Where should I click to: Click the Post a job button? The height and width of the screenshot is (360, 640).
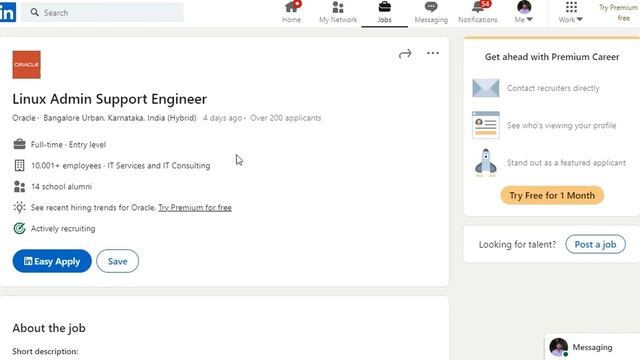pyautogui.click(x=595, y=244)
